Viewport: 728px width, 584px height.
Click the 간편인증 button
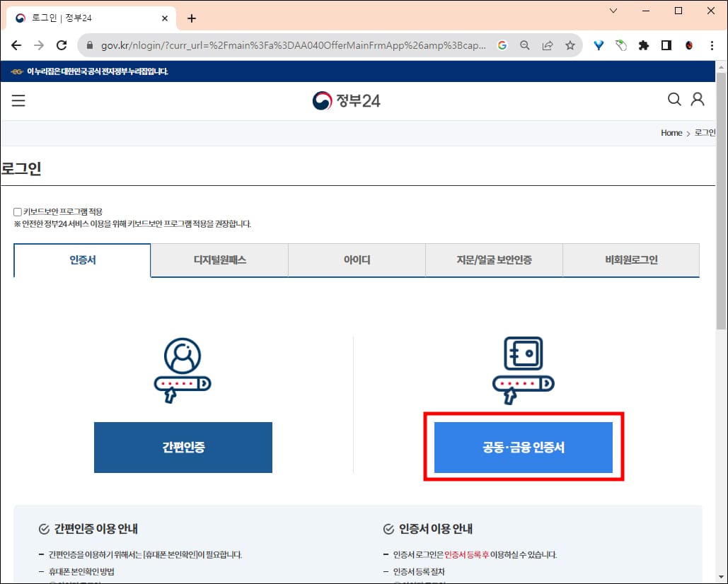[183, 447]
